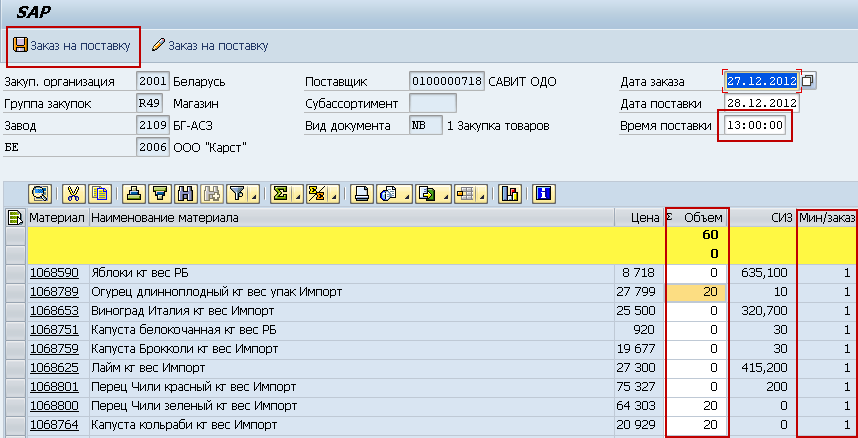Open search help icon beside Дата заказа

pyautogui.click(x=808, y=80)
